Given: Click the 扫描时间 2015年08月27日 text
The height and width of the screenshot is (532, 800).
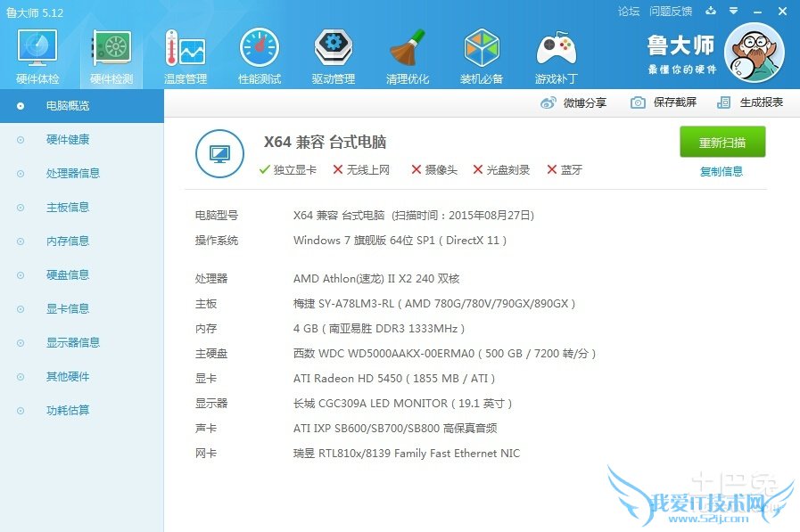Looking at the screenshot, I should [463, 216].
